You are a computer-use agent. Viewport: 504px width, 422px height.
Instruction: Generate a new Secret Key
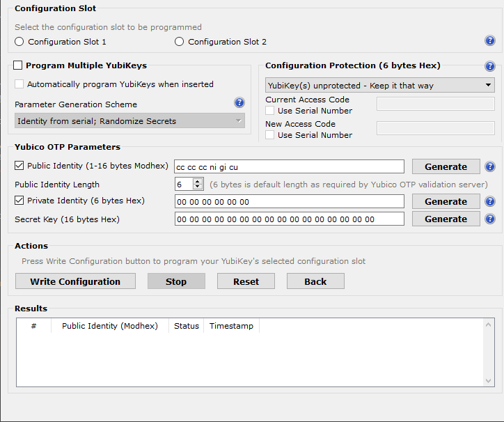click(x=446, y=219)
